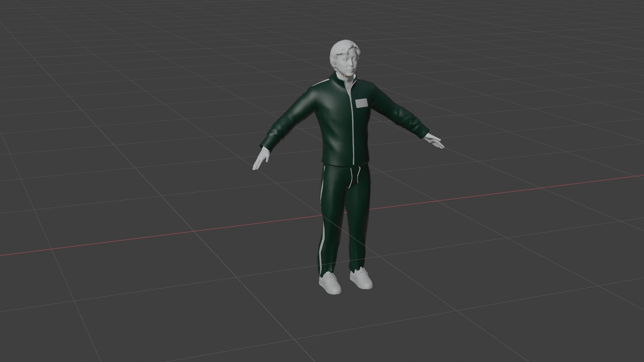644x362 pixels.
Task: Select the white sneaker nearer the camera
Action: (x=330, y=283)
